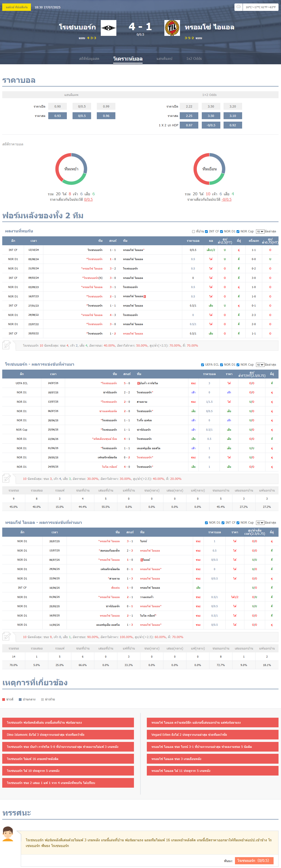Uncheck NOR D1 filter in ผลงานที่พบกัน
Viewport: 281px width, 868px height.
(221, 231)
